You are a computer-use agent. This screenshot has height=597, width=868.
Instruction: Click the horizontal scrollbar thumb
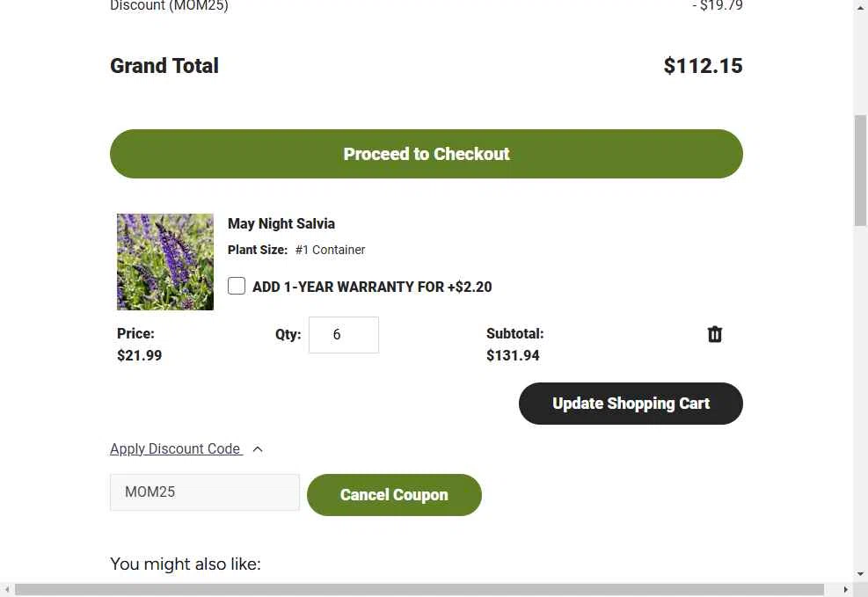point(419,590)
